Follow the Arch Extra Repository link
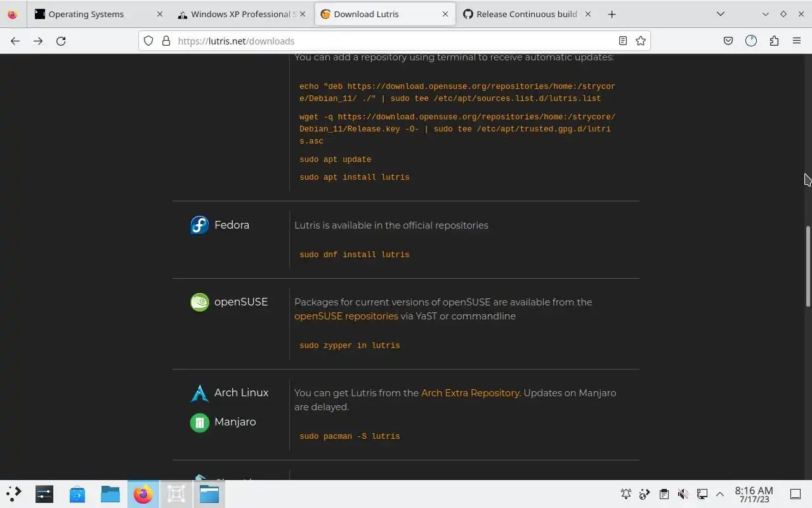The height and width of the screenshot is (508, 812). (x=470, y=392)
